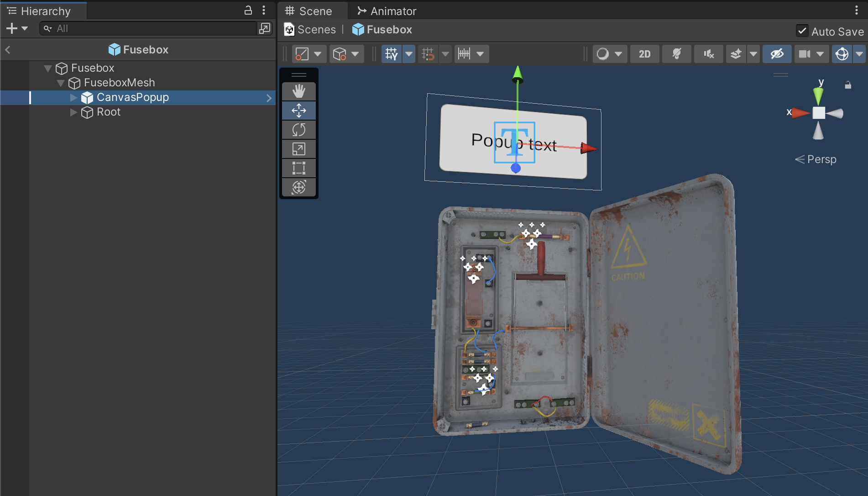Select the Scale tool
The width and height of the screenshot is (868, 496).
299,149
